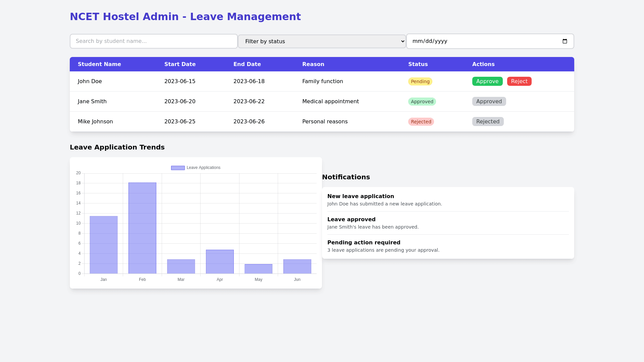Image resolution: width=644 pixels, height=362 pixels.
Task: Click the Start Date column header
Action: click(180, 64)
